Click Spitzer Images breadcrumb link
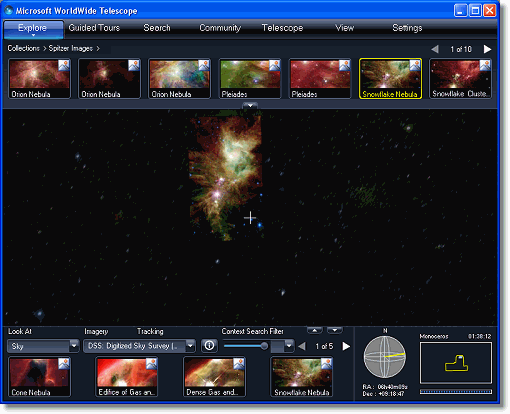The image size is (510, 414). tap(71, 48)
